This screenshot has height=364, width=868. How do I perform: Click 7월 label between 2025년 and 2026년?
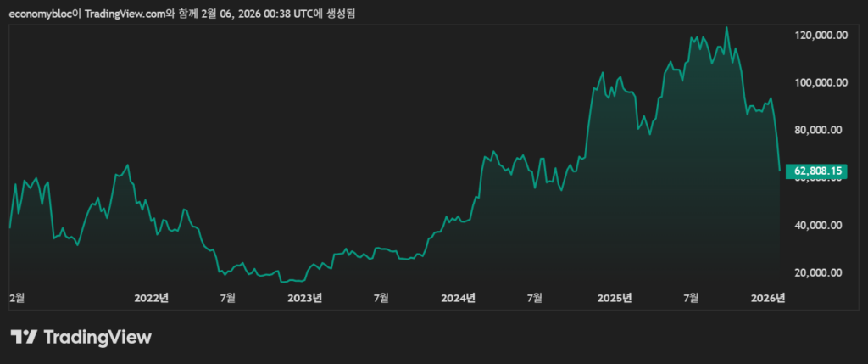[x=692, y=298]
